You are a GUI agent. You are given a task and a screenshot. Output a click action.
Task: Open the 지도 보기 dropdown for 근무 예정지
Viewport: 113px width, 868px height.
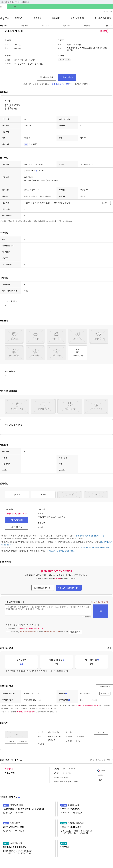[105, 203]
